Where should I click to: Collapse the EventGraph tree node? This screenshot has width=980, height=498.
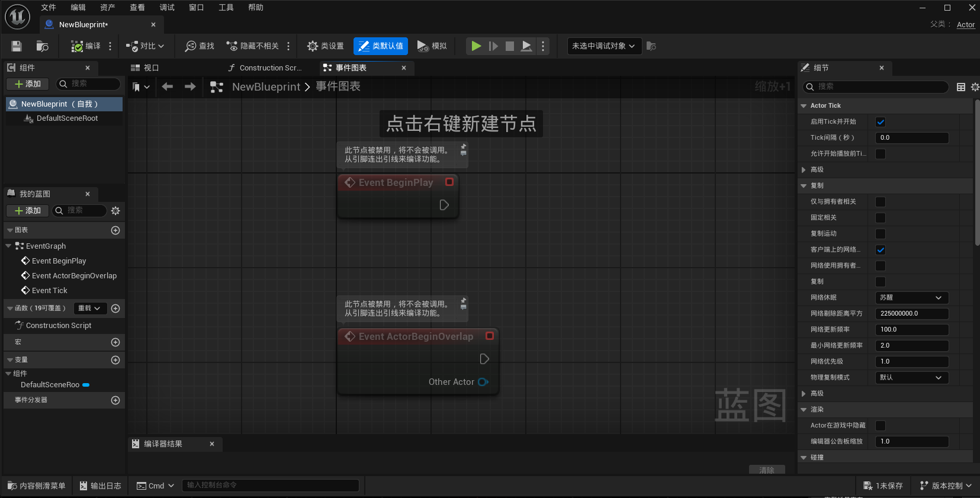tap(8, 246)
